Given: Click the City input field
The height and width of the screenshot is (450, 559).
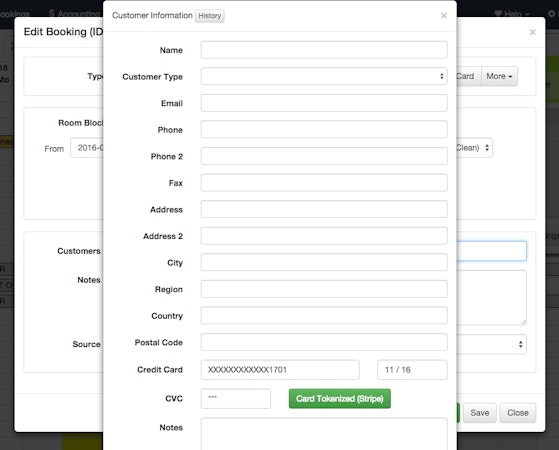Looking at the screenshot, I should 324,262.
